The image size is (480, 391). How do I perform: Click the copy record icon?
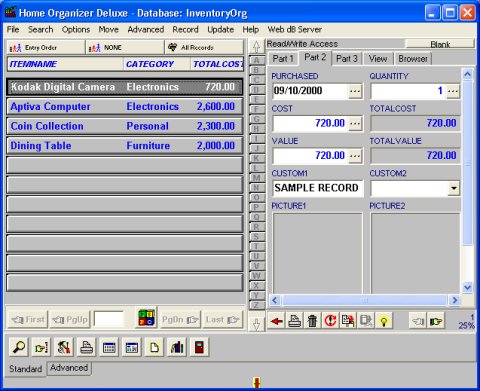pyautogui.click(x=348, y=321)
